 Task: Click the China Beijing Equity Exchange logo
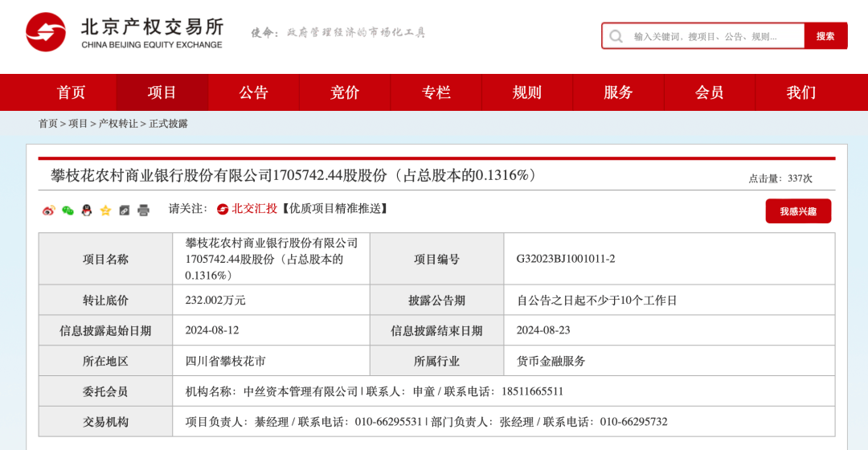tap(125, 33)
